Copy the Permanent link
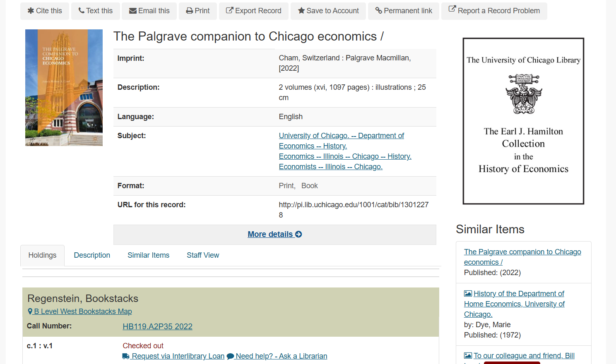This screenshot has height=364, width=616. click(403, 11)
